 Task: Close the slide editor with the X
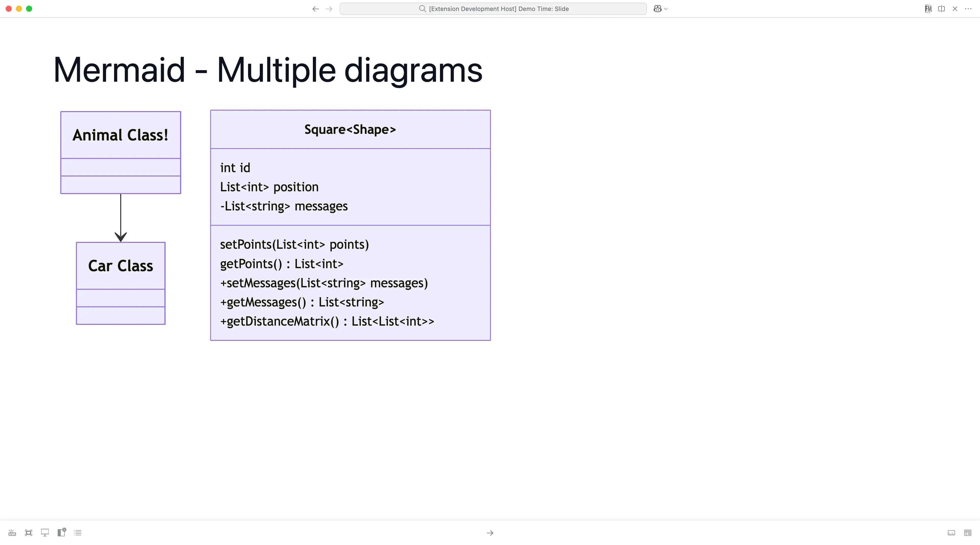(955, 8)
